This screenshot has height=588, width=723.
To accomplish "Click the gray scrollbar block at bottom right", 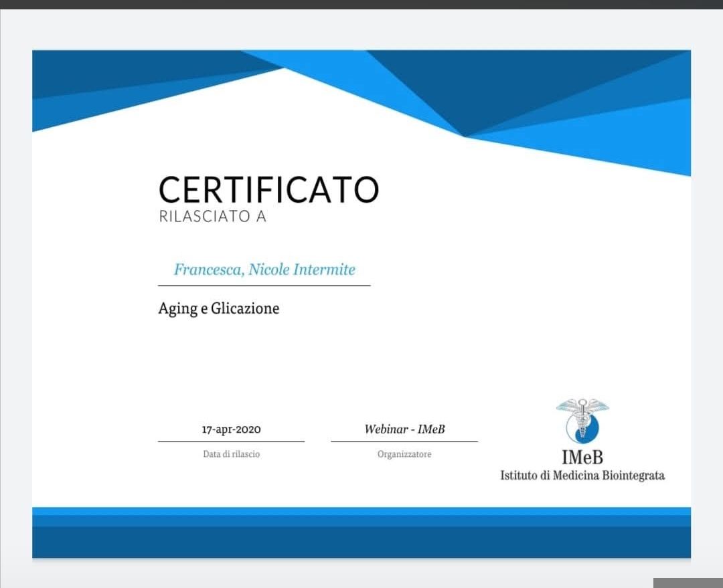I will point(688,583).
